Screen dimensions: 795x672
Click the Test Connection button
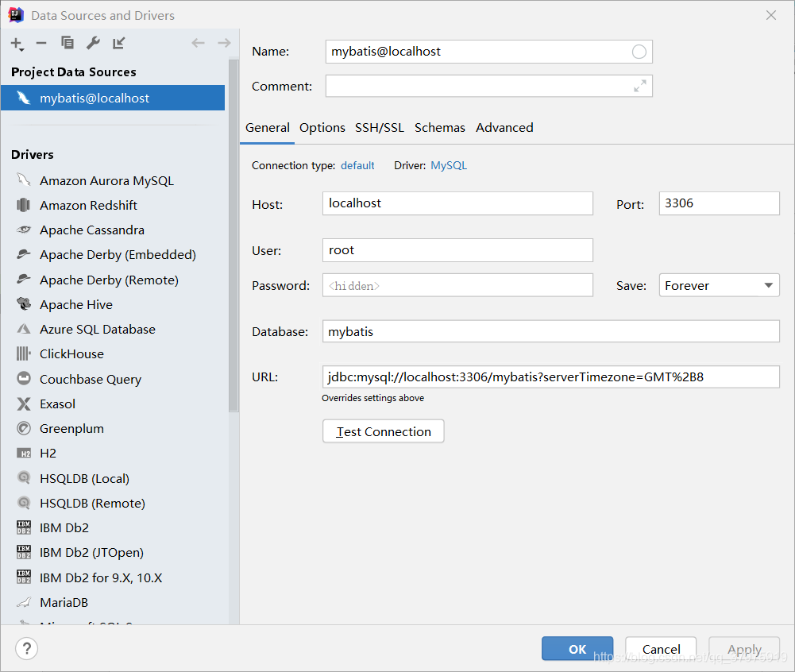click(384, 431)
